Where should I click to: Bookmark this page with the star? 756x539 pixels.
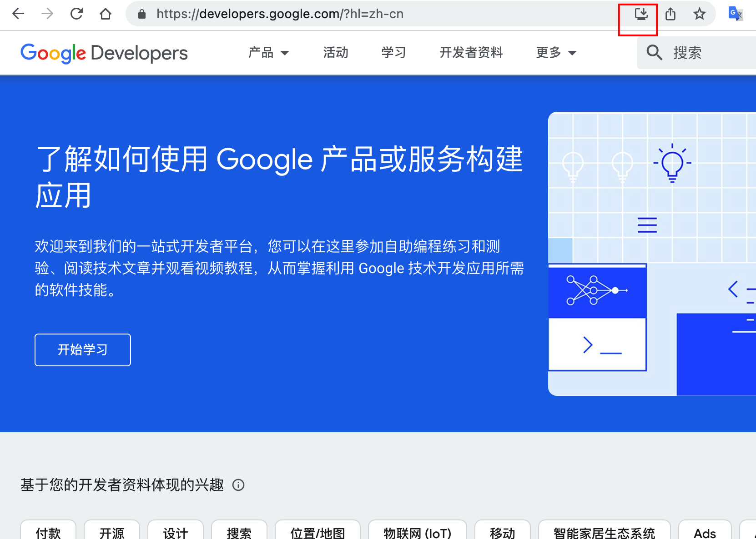pos(700,14)
